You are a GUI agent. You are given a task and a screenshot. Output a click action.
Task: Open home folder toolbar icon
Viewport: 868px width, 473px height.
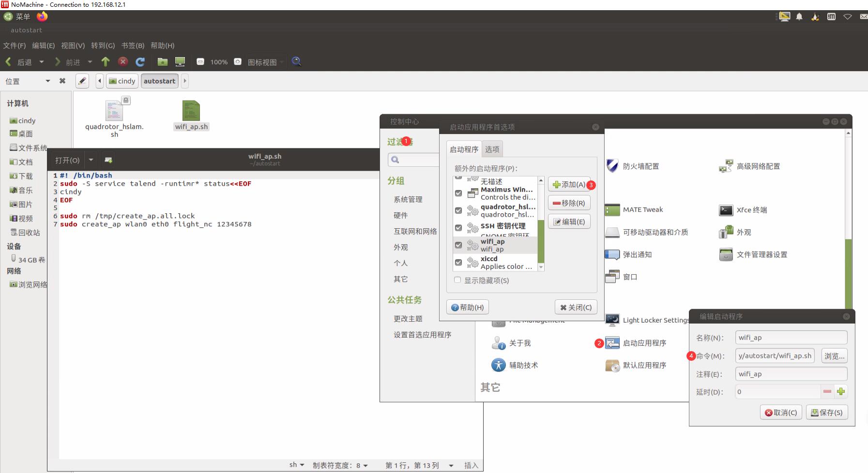tap(162, 61)
